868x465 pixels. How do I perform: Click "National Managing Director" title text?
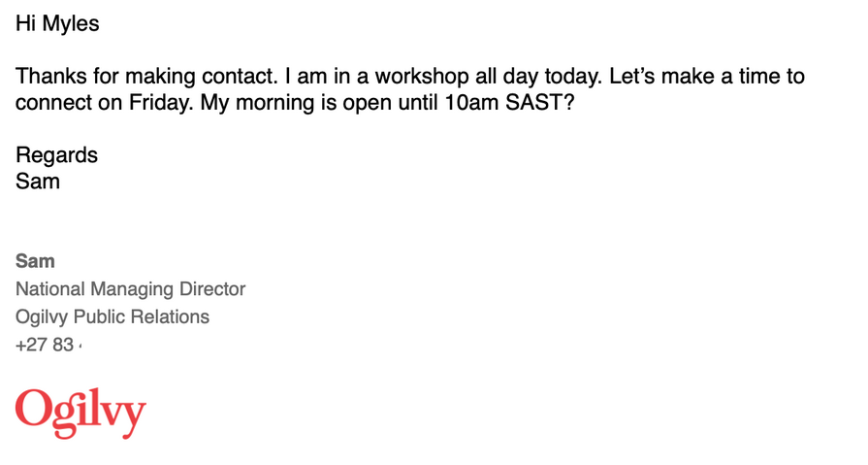(131, 289)
